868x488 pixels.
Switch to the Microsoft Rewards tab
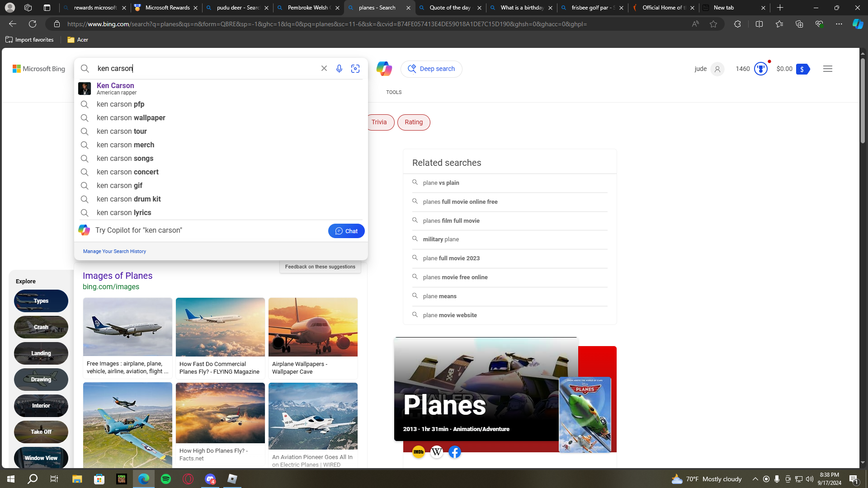tap(167, 8)
